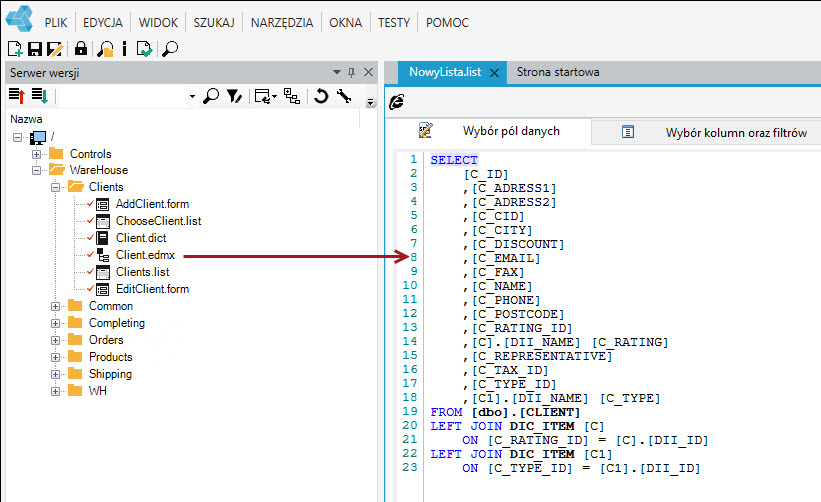
Task: Click the main toolbar magnifier icon
Action: [170, 49]
